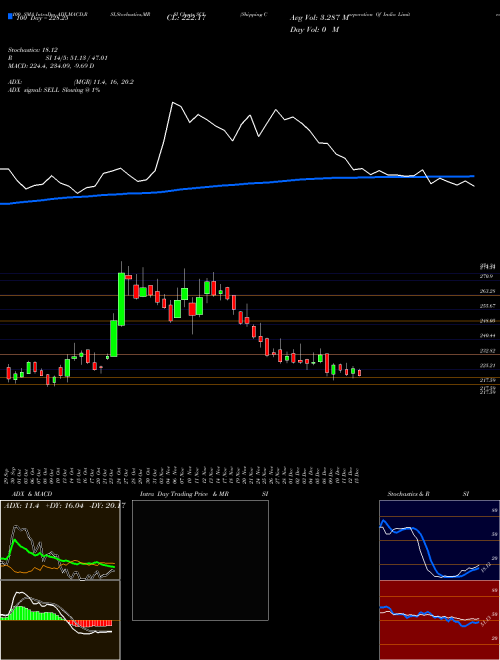Click the MACD: 224.4, 234.09 values line
500x660 pixels.
pyautogui.click(x=51, y=66)
